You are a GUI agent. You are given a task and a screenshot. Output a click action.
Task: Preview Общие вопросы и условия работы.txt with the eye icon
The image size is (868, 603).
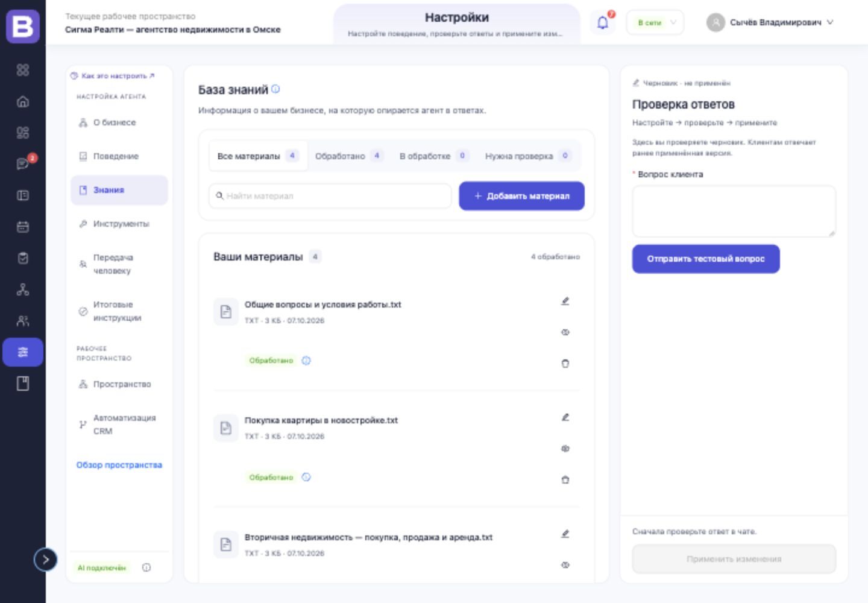(565, 332)
